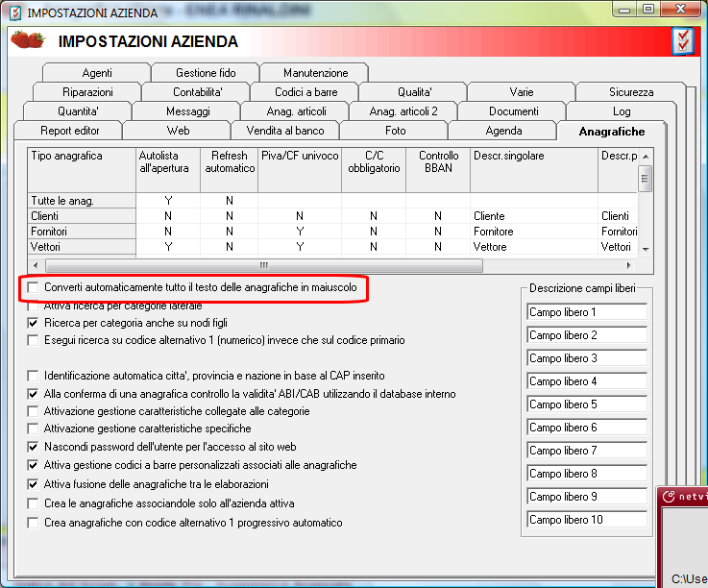Enable Identificazione automatica citta' by CAP
708x588 pixels.
pos(33,376)
